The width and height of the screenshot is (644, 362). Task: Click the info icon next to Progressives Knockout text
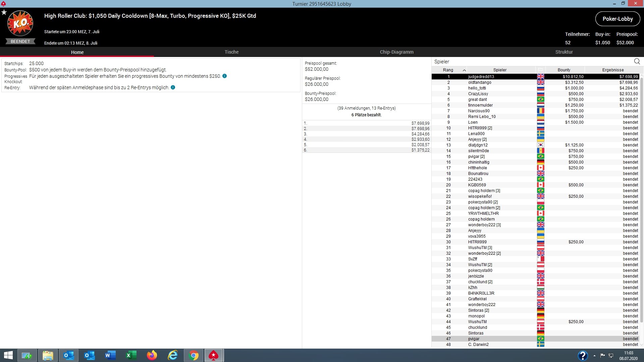pos(224,76)
